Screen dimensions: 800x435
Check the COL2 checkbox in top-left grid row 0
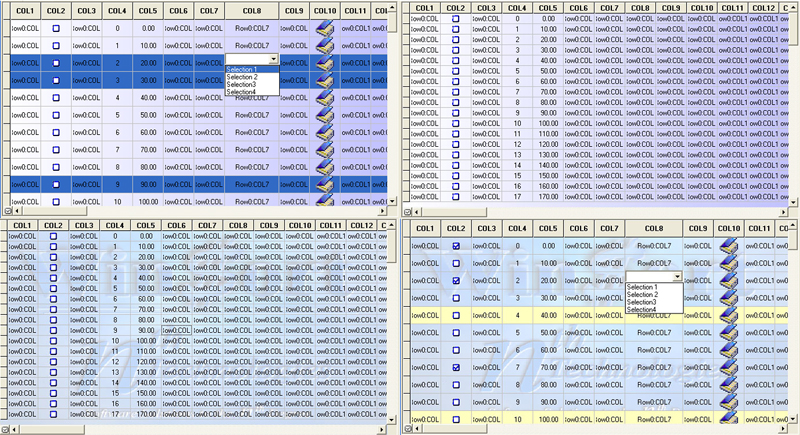coord(56,28)
